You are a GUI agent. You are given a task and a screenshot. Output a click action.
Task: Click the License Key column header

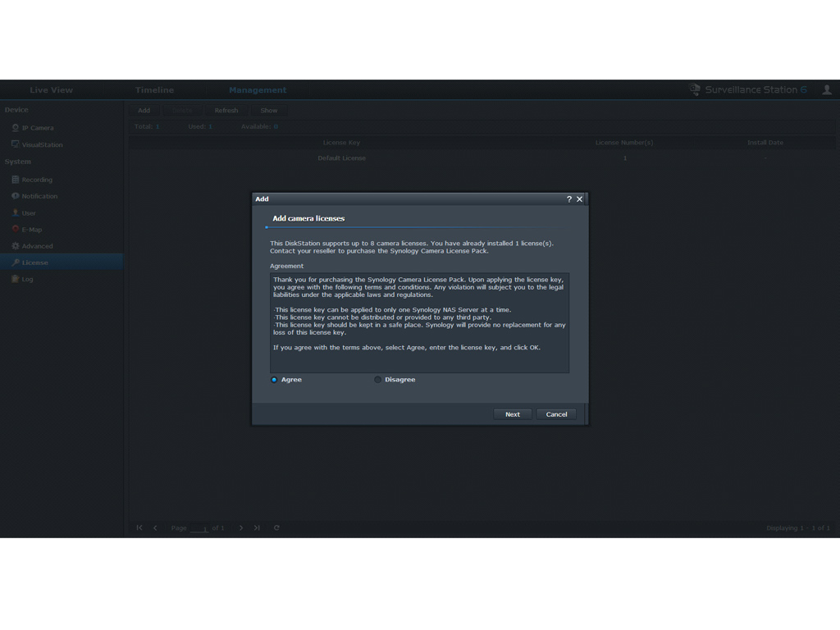tap(341, 143)
